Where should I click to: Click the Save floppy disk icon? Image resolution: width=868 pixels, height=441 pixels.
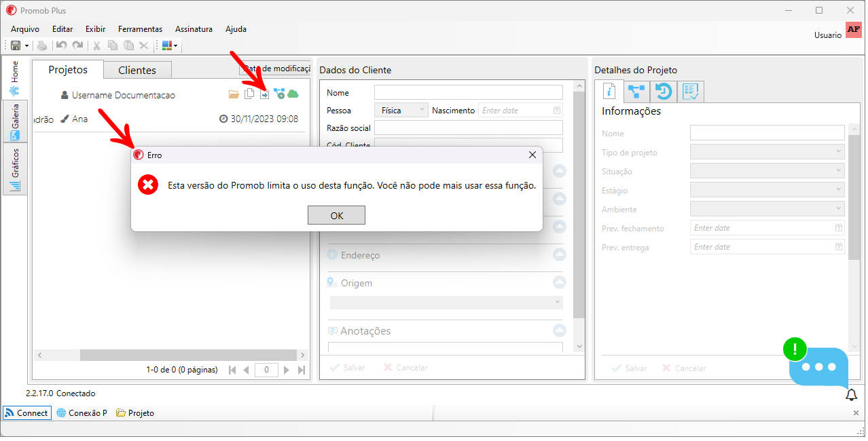coord(15,45)
